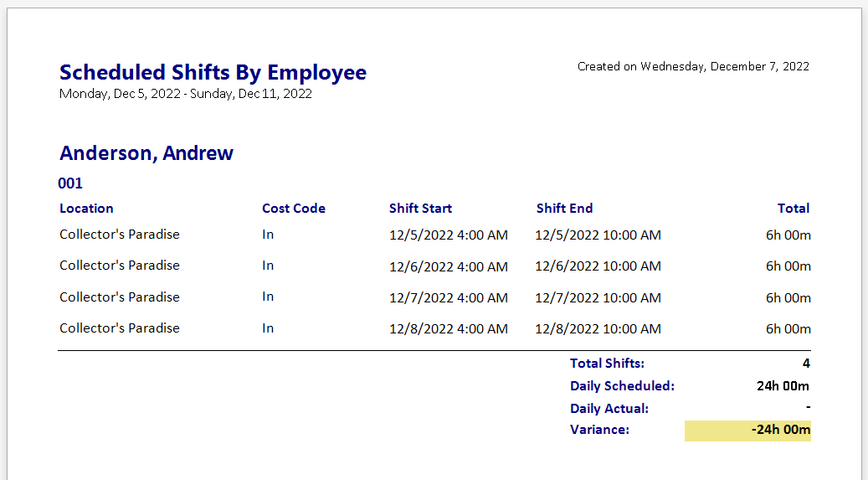This screenshot has width=868, height=480.
Task: Click shift start '12/5/2022 4:00 AM'
Action: pyautogui.click(x=449, y=235)
